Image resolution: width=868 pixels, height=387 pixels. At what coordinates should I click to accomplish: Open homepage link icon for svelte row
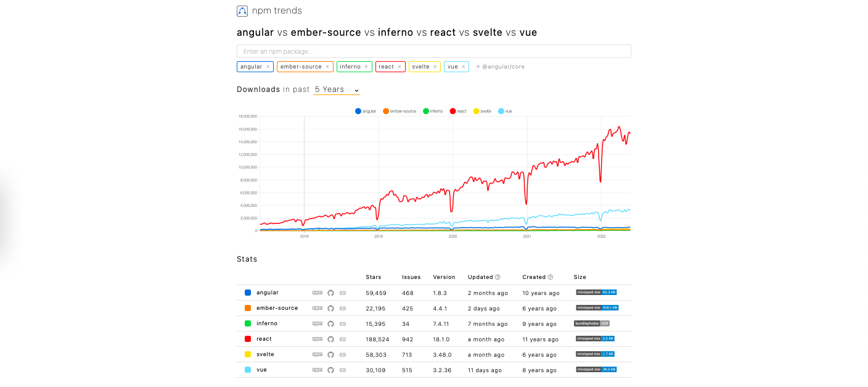click(343, 354)
